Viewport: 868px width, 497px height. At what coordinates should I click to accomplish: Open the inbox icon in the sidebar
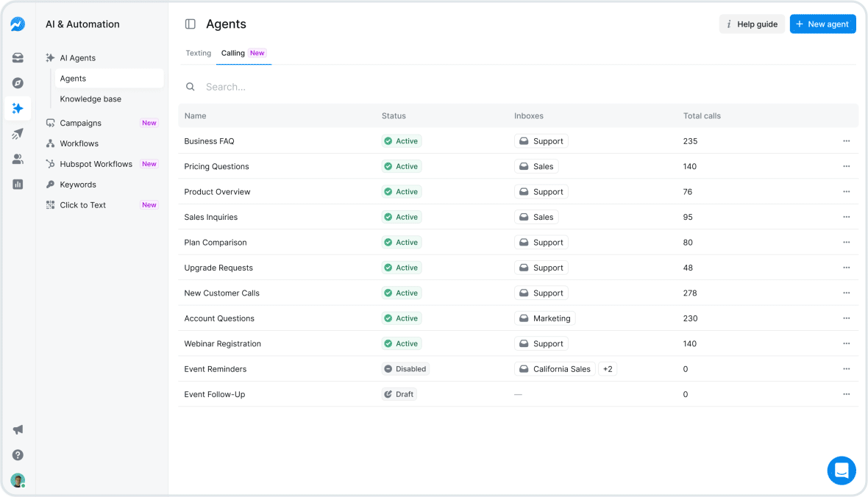[18, 57]
